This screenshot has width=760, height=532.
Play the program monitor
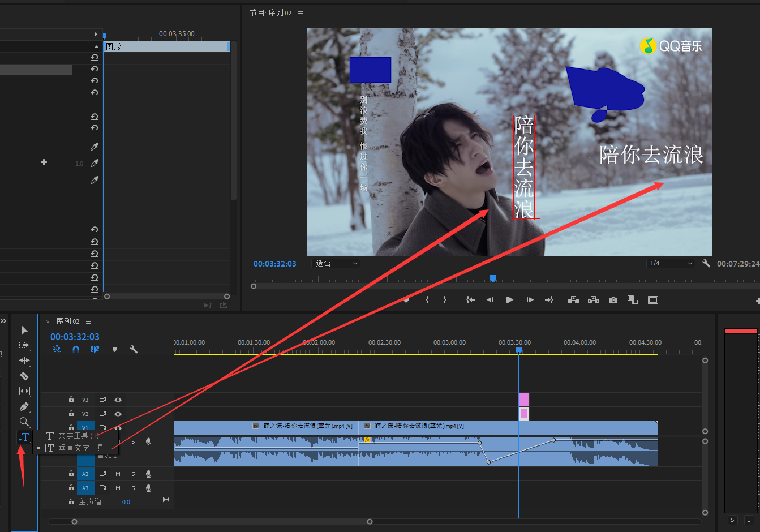pyautogui.click(x=510, y=300)
